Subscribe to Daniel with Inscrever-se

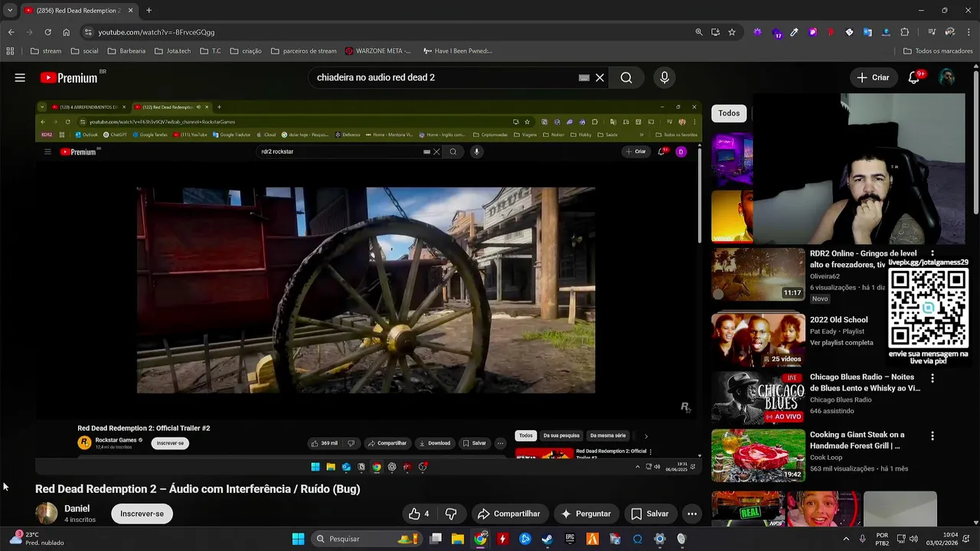tap(142, 514)
